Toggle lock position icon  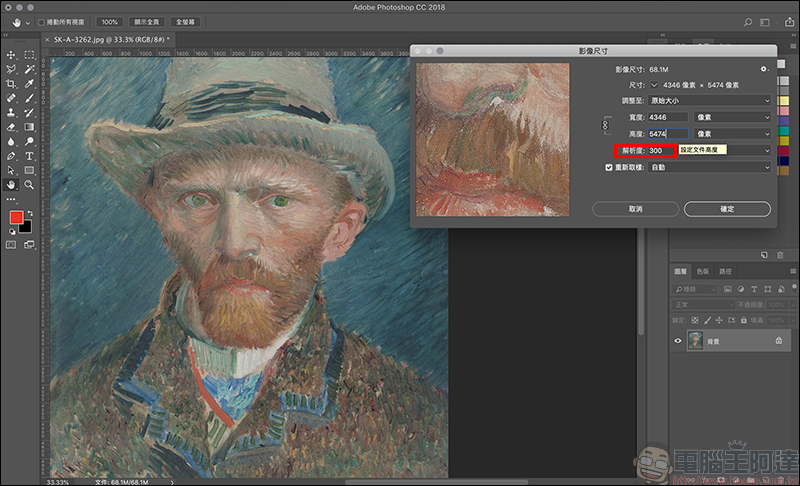719,320
